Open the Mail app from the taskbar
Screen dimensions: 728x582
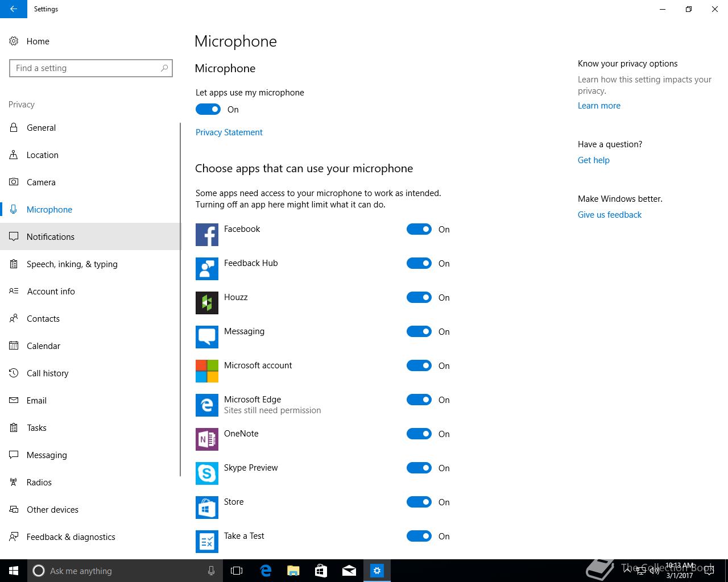coord(349,571)
